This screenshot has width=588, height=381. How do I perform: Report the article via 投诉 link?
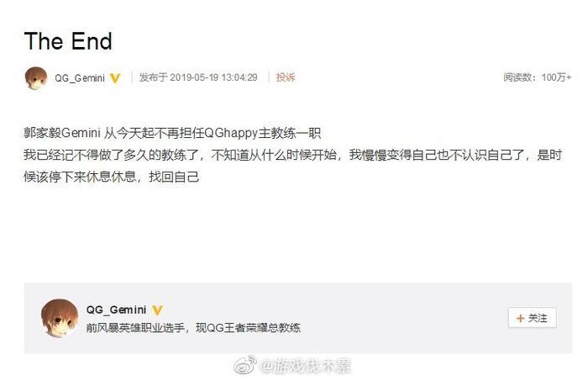point(286,77)
